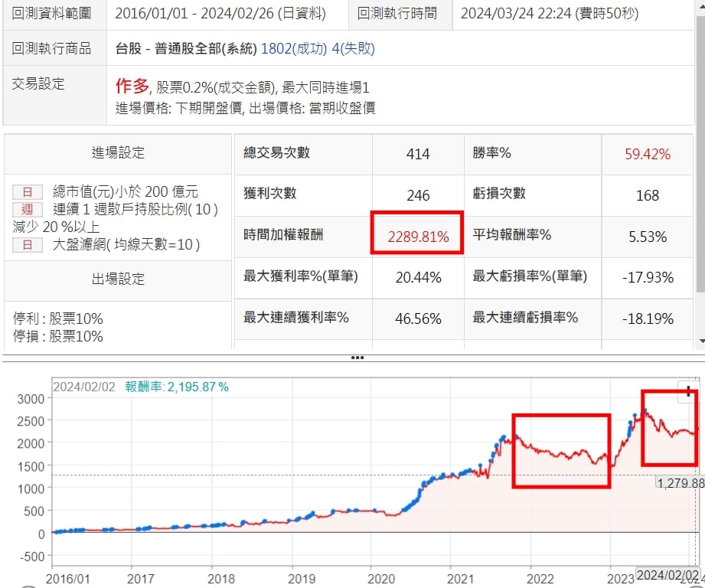
Task: Click the 59.42% win rate value
Action: tap(647, 154)
